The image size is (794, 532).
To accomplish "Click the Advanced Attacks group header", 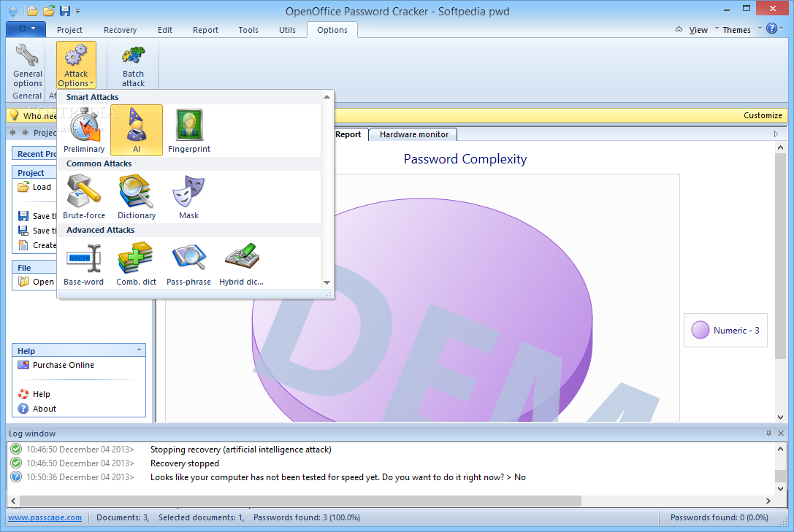I will (x=100, y=230).
